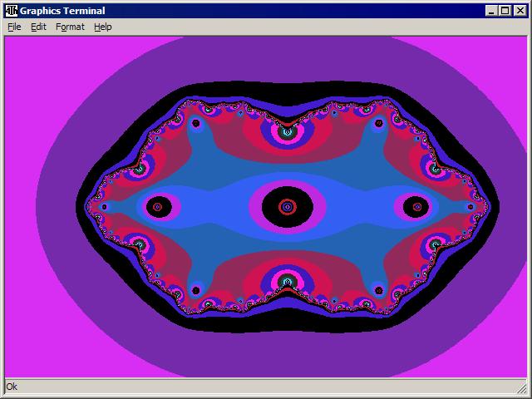Click the Graphics Terminal title bar text
The width and height of the screenshot is (532, 399).
(63, 10)
